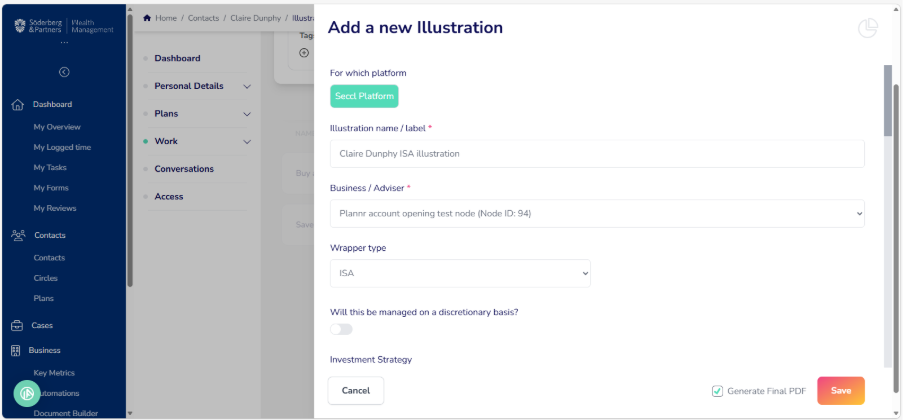
Task: Click the Contacts people icon in sidebar
Action: [18, 235]
